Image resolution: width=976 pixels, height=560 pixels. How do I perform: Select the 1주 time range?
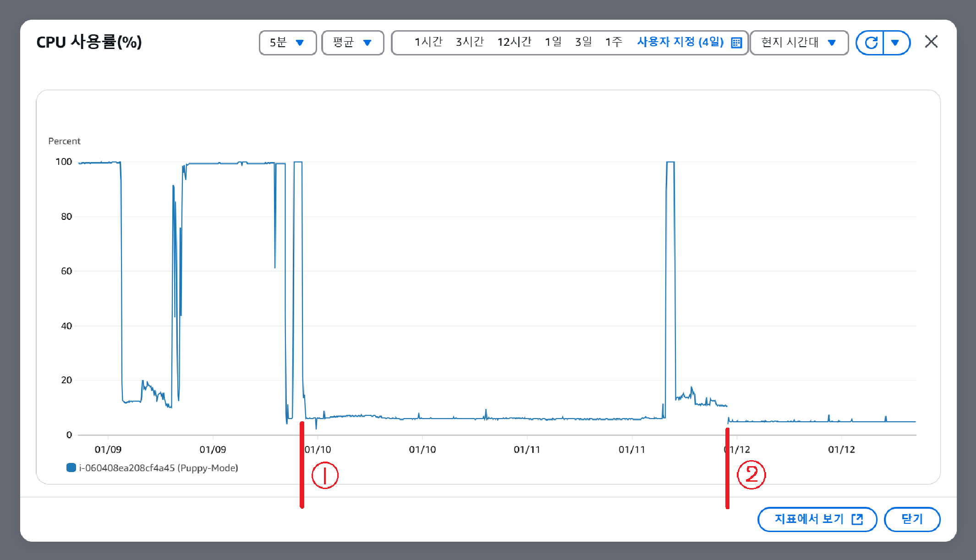tap(614, 42)
